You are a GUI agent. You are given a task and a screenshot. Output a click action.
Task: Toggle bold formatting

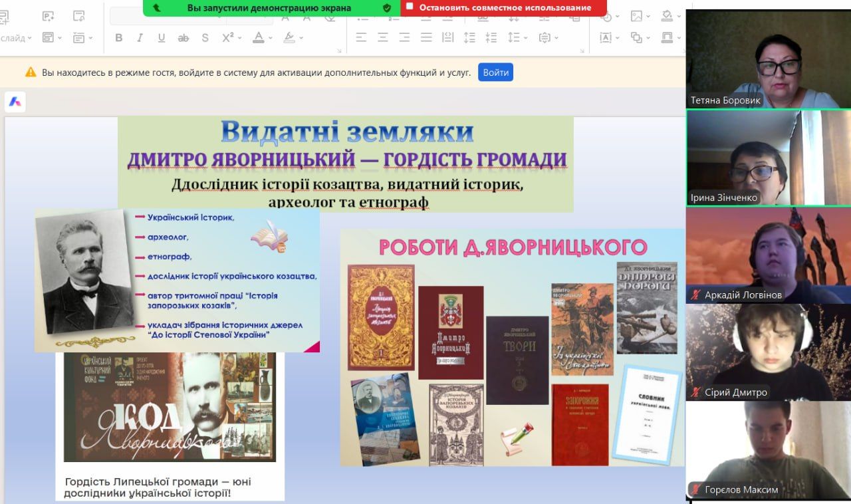pos(118,38)
